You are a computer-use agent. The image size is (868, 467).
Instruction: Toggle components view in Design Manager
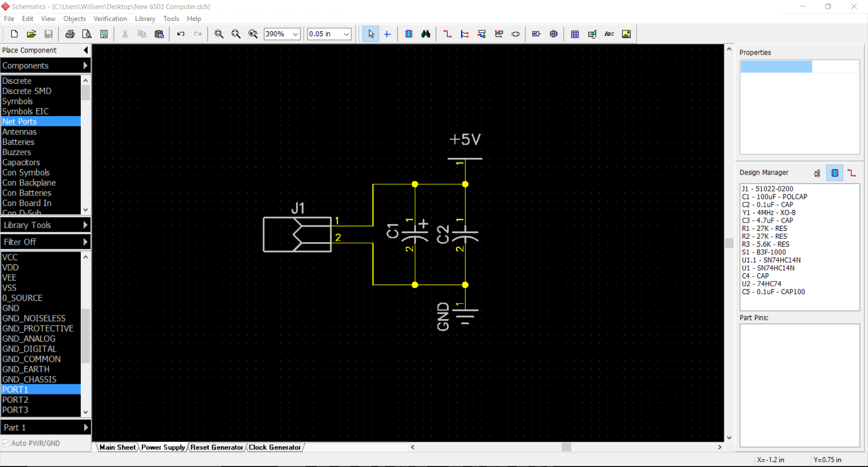(x=835, y=173)
